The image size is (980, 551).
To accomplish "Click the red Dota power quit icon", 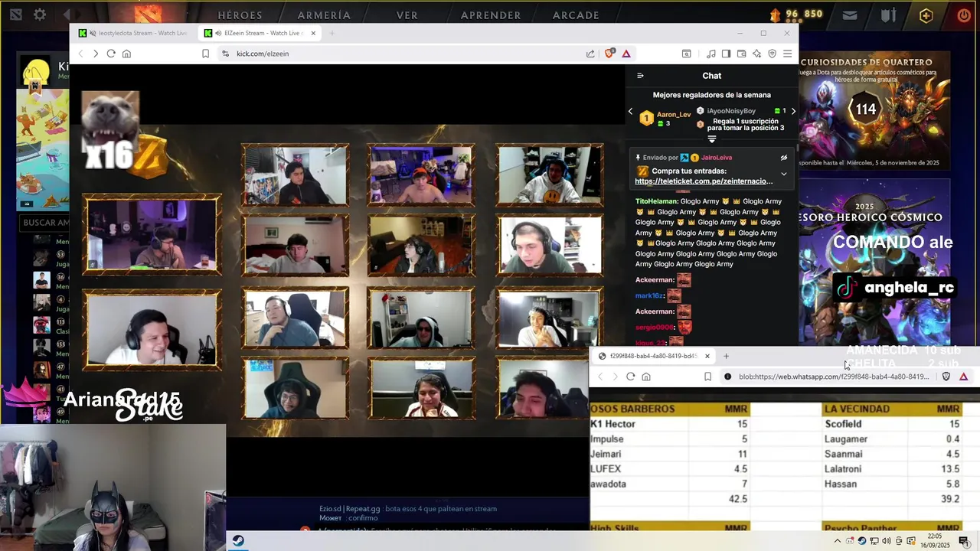I will (963, 15).
